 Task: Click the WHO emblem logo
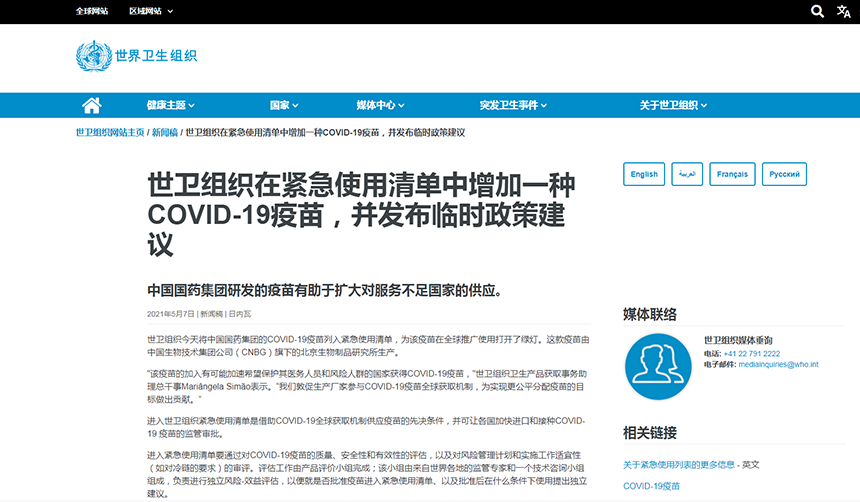click(94, 56)
